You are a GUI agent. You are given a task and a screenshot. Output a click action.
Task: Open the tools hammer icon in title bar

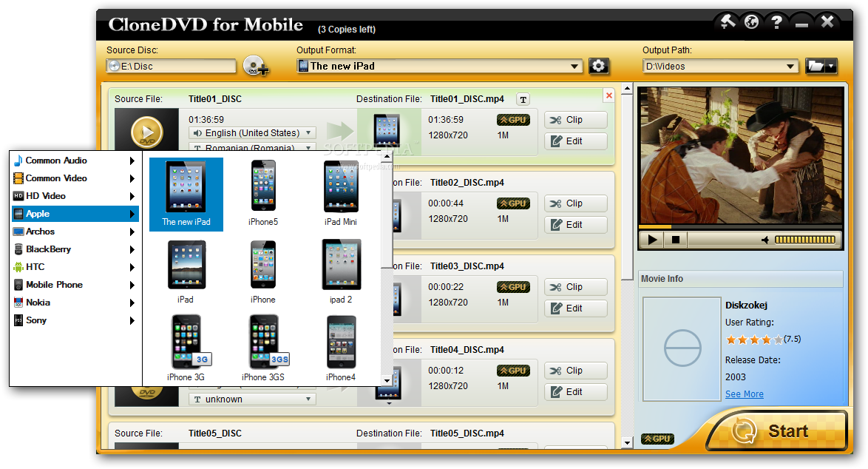[x=728, y=22]
